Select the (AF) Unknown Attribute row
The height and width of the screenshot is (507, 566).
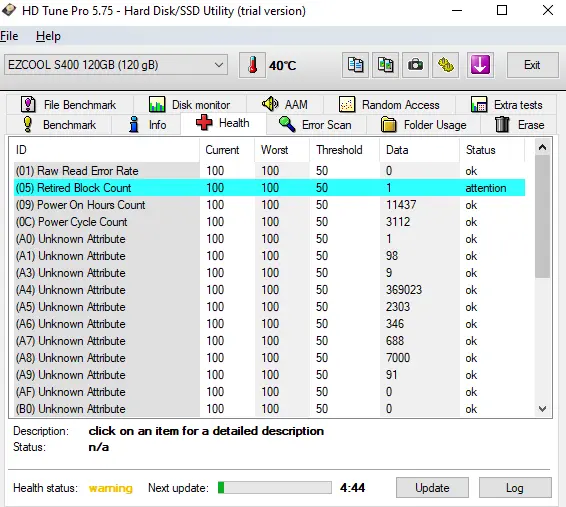point(269,392)
